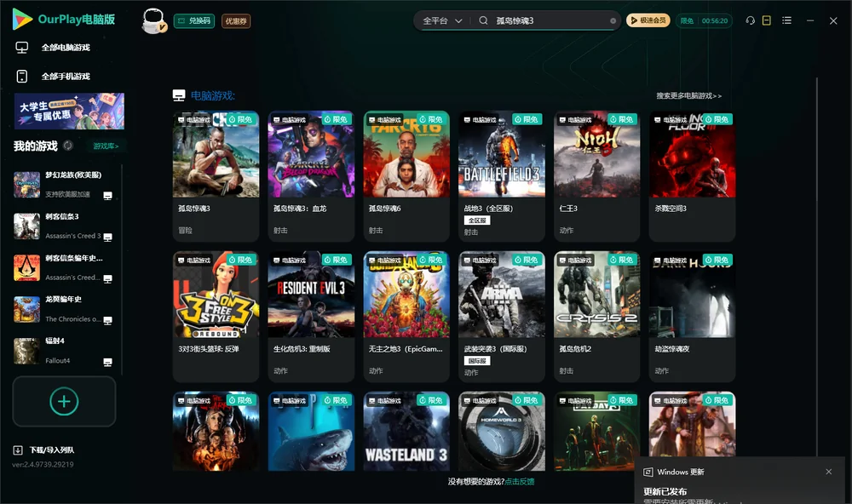Click the add game plus button
Viewport: 852px width, 504px height.
pyautogui.click(x=64, y=401)
